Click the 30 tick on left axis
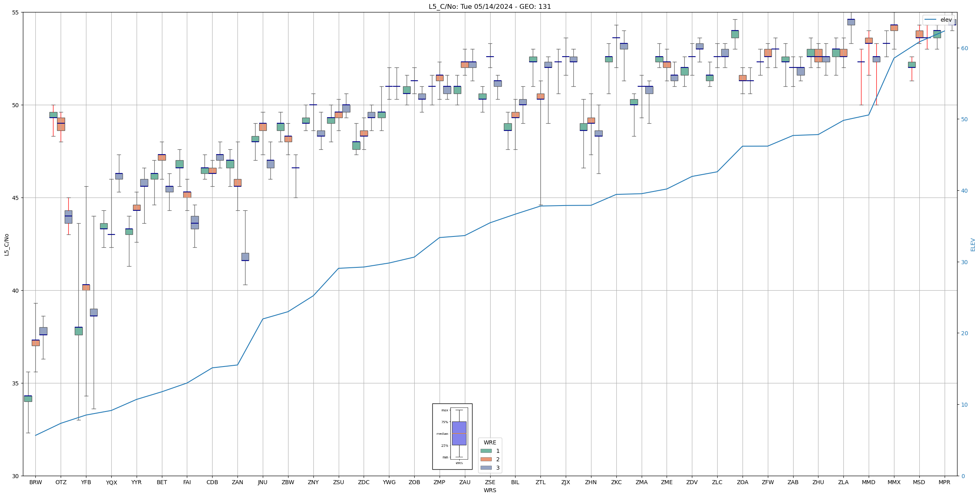 coord(15,476)
